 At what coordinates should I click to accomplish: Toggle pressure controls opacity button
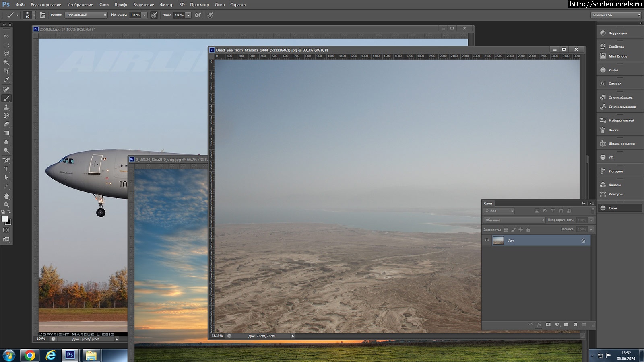[154, 15]
